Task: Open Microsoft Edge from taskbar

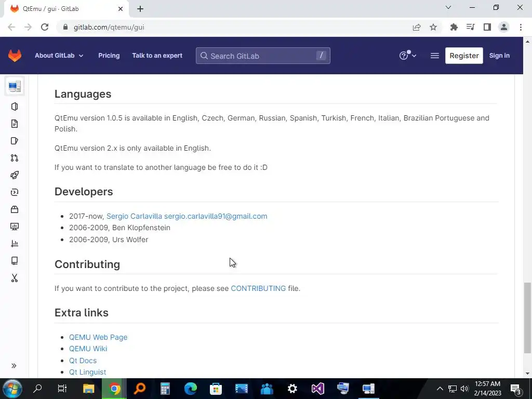Action: 190,389
